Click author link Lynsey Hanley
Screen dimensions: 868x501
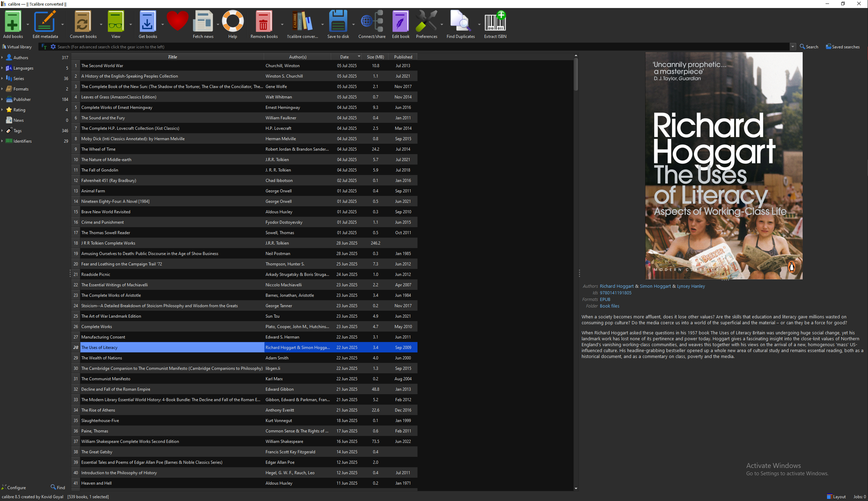(691, 286)
